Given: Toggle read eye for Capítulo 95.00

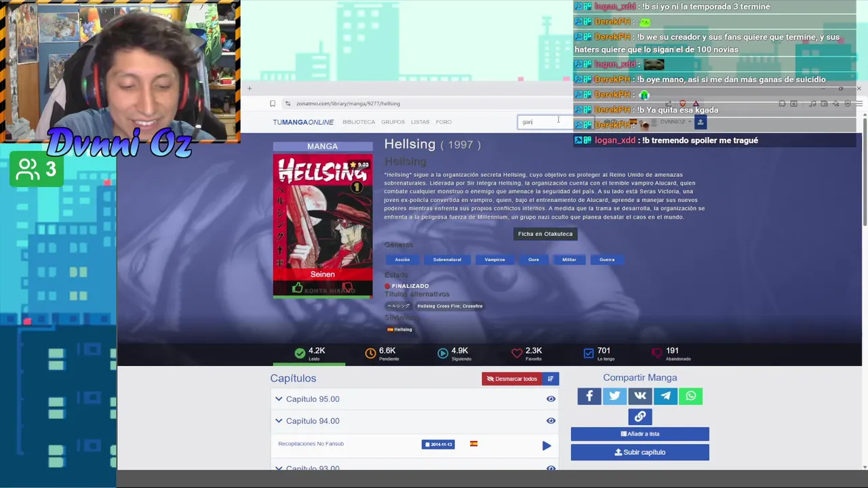Looking at the screenshot, I should click(x=551, y=399).
